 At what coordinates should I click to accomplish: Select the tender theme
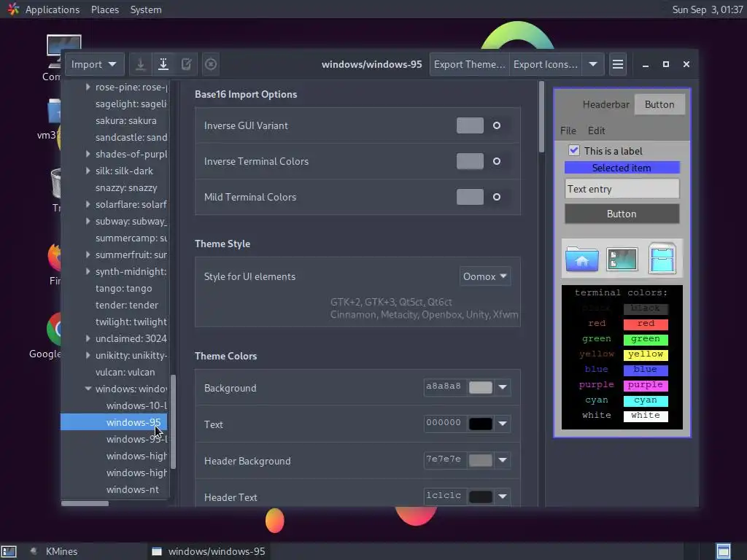127,305
